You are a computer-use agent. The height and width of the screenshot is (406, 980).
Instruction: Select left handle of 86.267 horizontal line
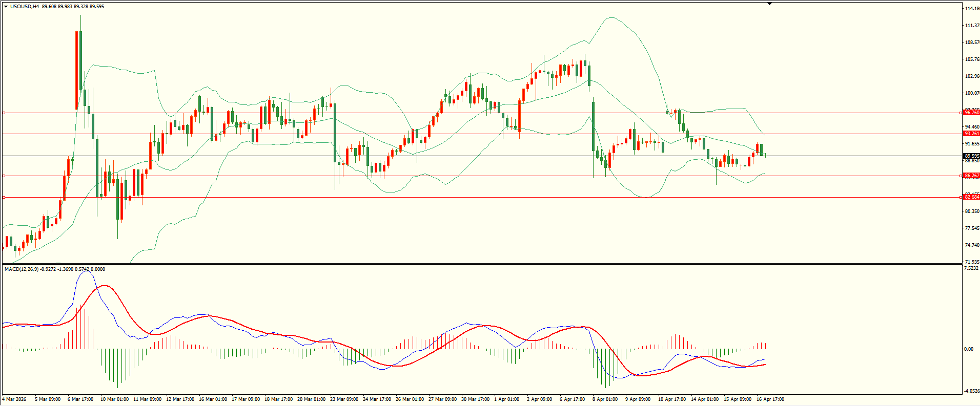[x=4, y=176]
